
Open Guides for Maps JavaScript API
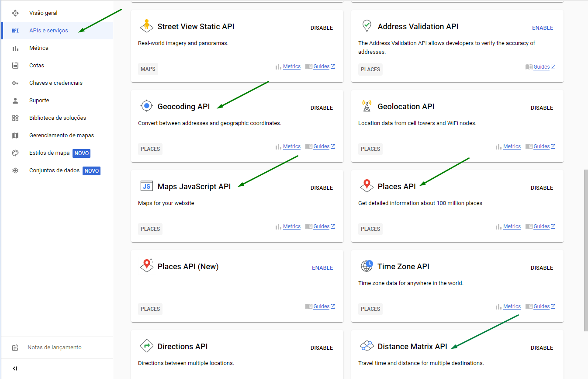pyautogui.click(x=322, y=226)
